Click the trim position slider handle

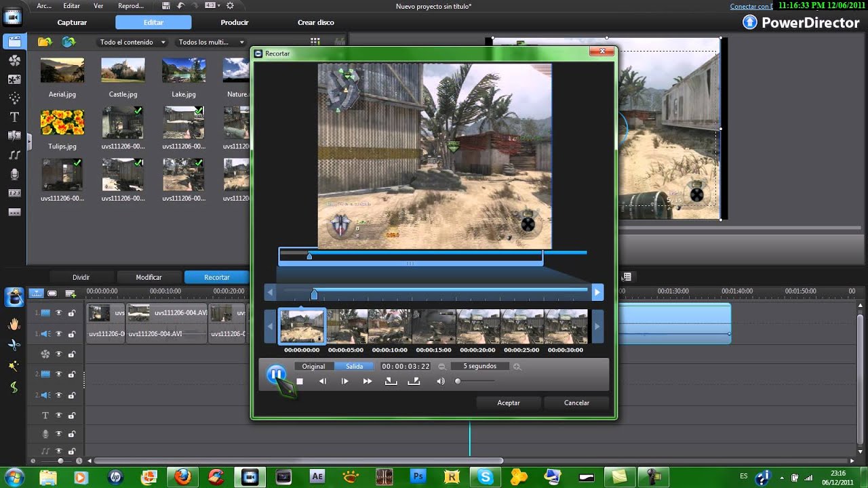pyautogui.click(x=314, y=295)
